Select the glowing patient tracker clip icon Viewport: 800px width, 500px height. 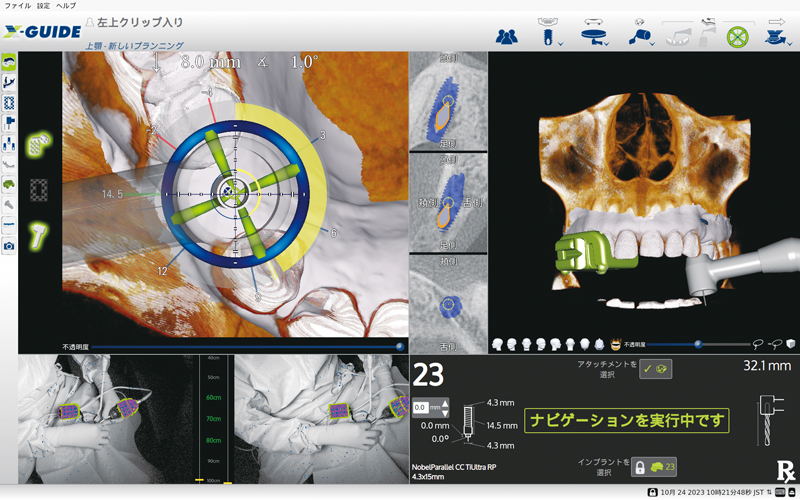click(x=42, y=143)
